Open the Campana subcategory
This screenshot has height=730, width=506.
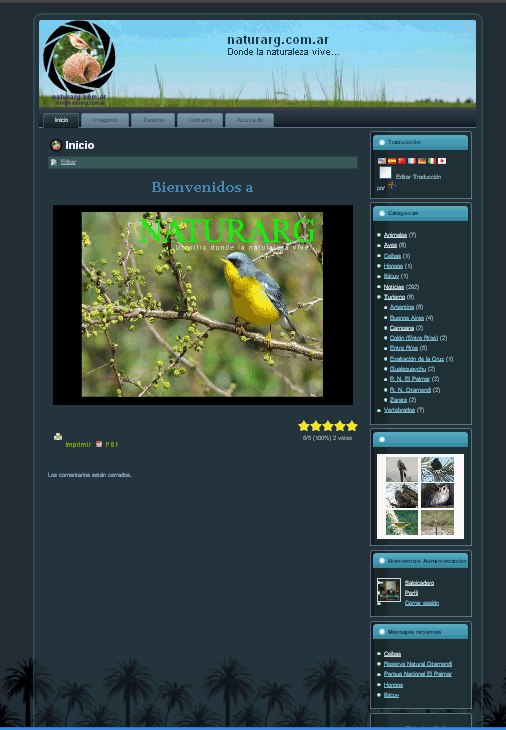coord(402,328)
